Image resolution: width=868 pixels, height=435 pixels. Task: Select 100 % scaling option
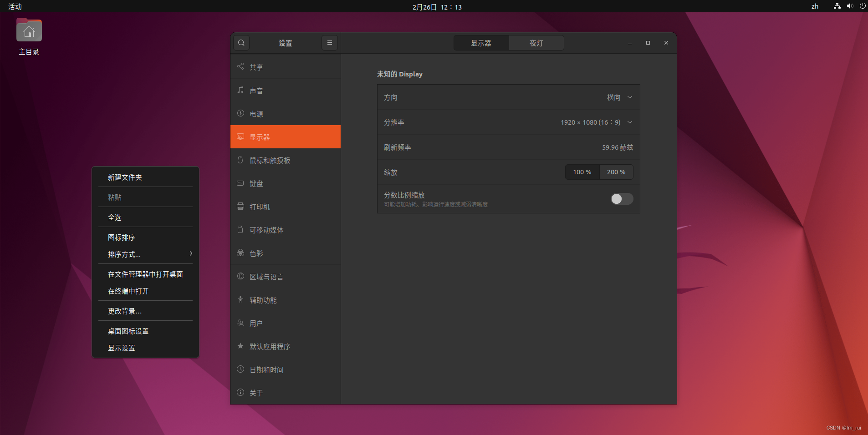point(582,172)
